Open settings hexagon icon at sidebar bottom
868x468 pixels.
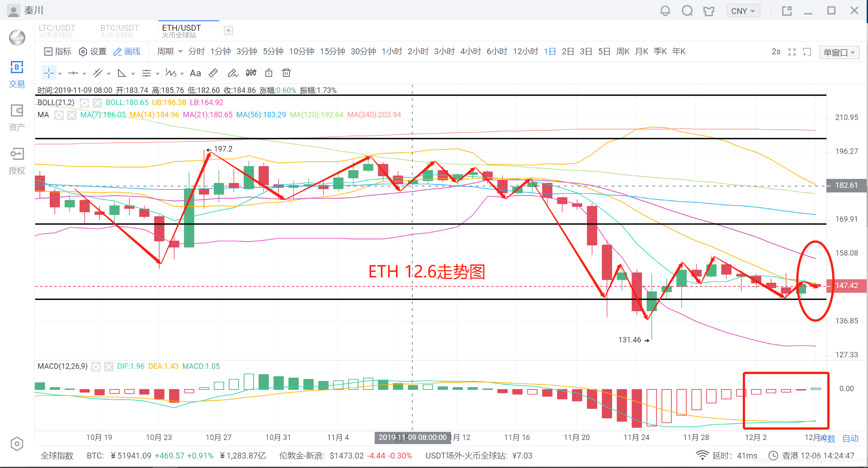pyautogui.click(x=17, y=444)
